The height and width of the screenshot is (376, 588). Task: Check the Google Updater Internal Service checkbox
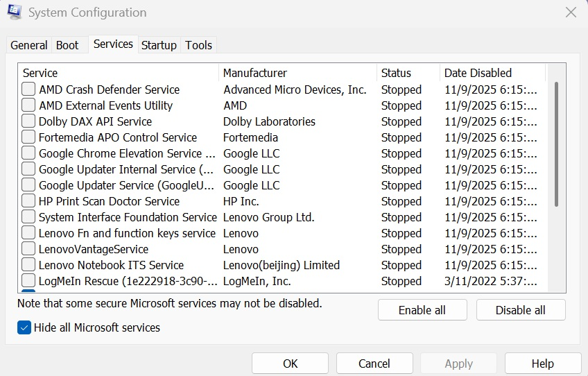[x=28, y=169]
